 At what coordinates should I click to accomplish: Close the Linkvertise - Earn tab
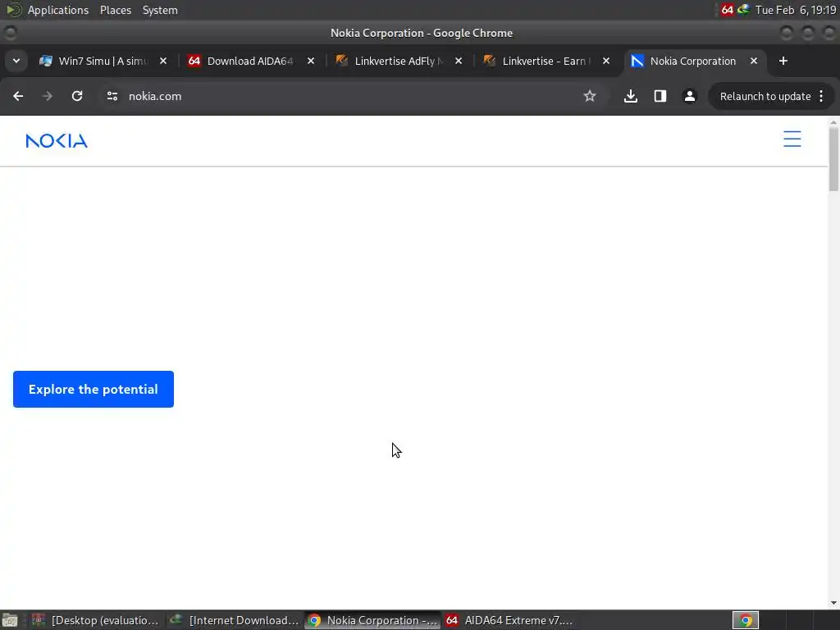click(x=606, y=61)
